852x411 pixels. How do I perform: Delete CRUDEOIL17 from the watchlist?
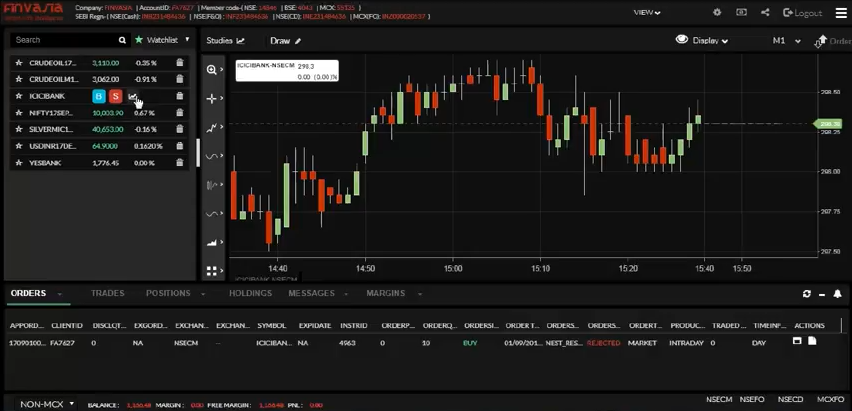(180, 63)
